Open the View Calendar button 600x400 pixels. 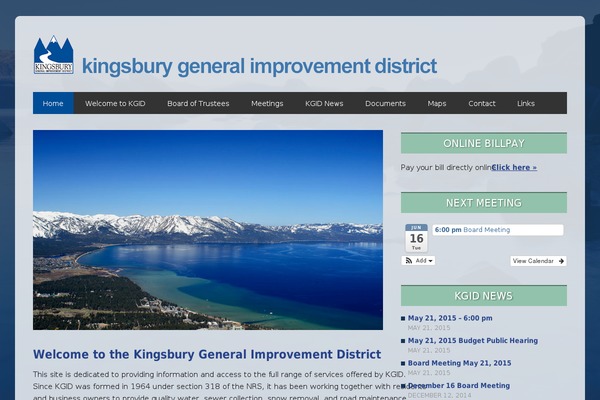(538, 261)
